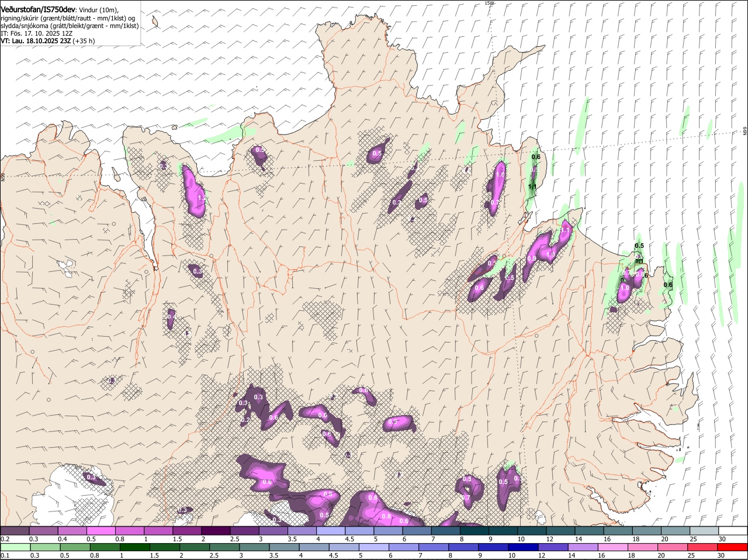Click the dark purple upper swatch between 2 and 2.5

point(216,531)
